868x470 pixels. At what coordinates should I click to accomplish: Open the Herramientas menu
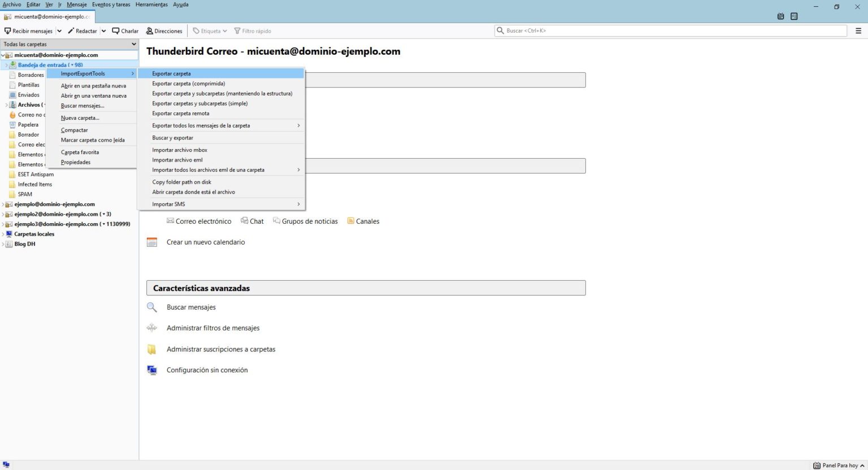pos(151,5)
